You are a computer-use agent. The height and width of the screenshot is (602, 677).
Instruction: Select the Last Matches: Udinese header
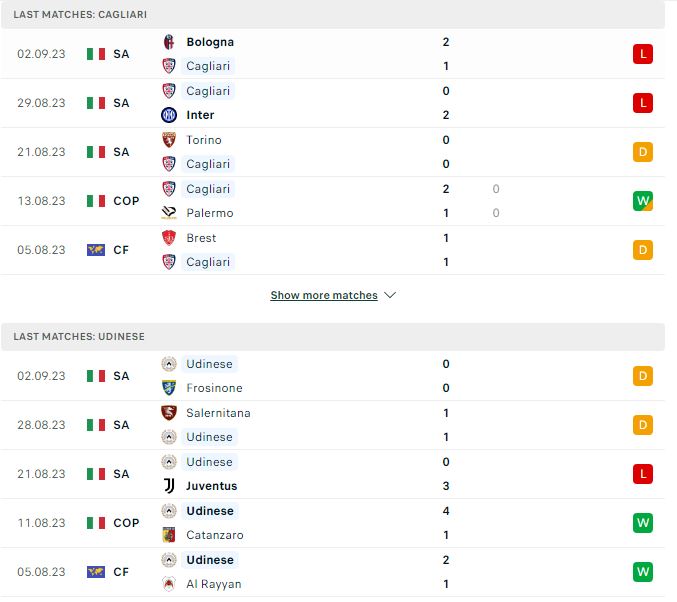tap(333, 337)
